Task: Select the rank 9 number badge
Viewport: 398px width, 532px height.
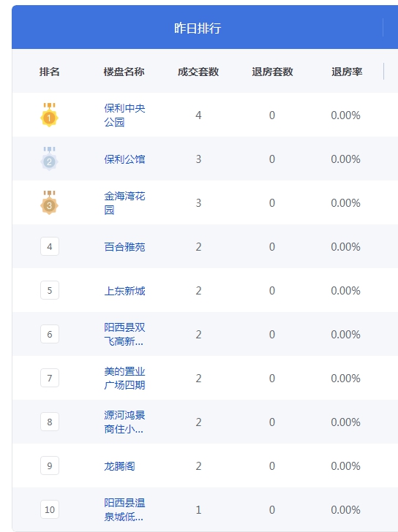Action: coord(50,465)
